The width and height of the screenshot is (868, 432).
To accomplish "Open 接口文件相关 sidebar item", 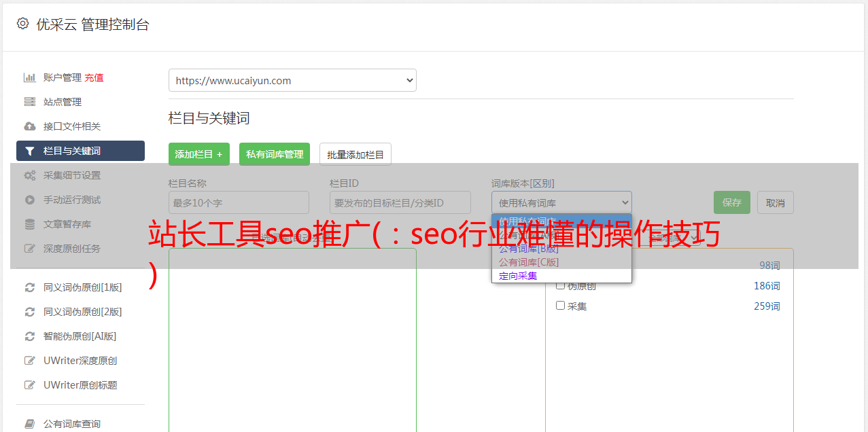I will pos(80,126).
